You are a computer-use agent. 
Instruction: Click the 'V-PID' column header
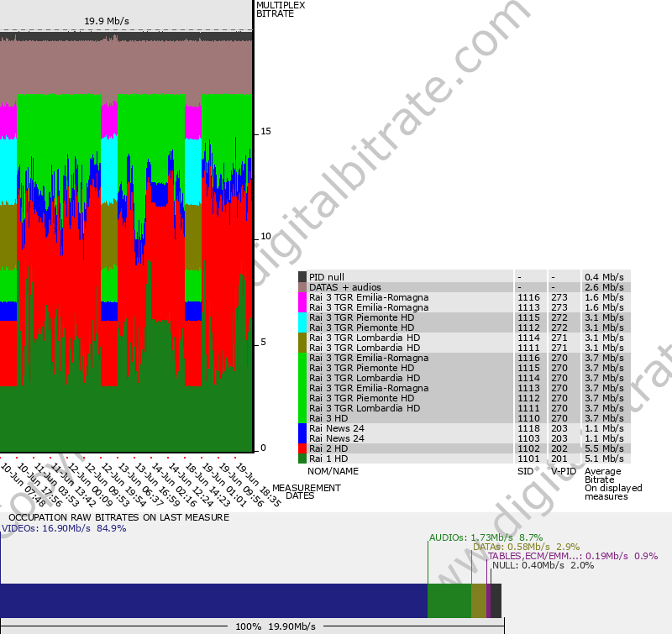click(x=564, y=471)
